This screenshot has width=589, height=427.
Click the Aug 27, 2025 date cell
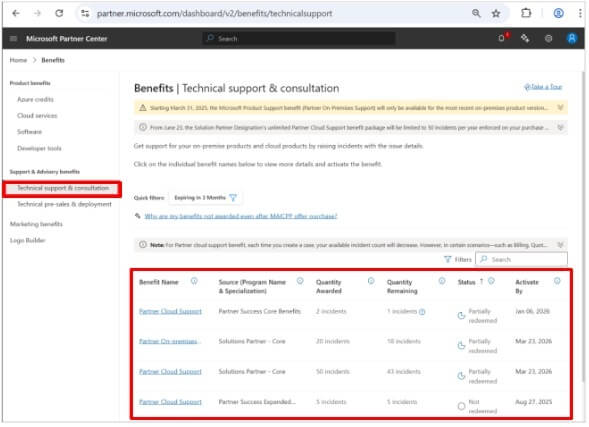533,402
